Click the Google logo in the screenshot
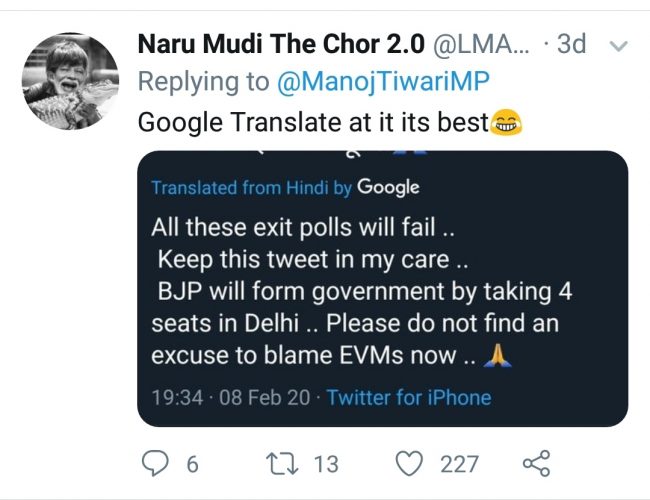The image size is (650, 500). click(x=388, y=187)
